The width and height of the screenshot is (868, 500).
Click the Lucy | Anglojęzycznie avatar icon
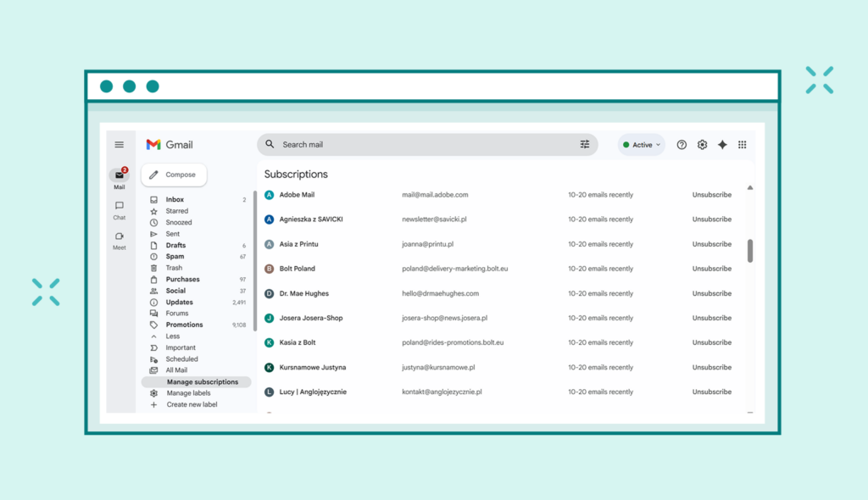point(269,392)
